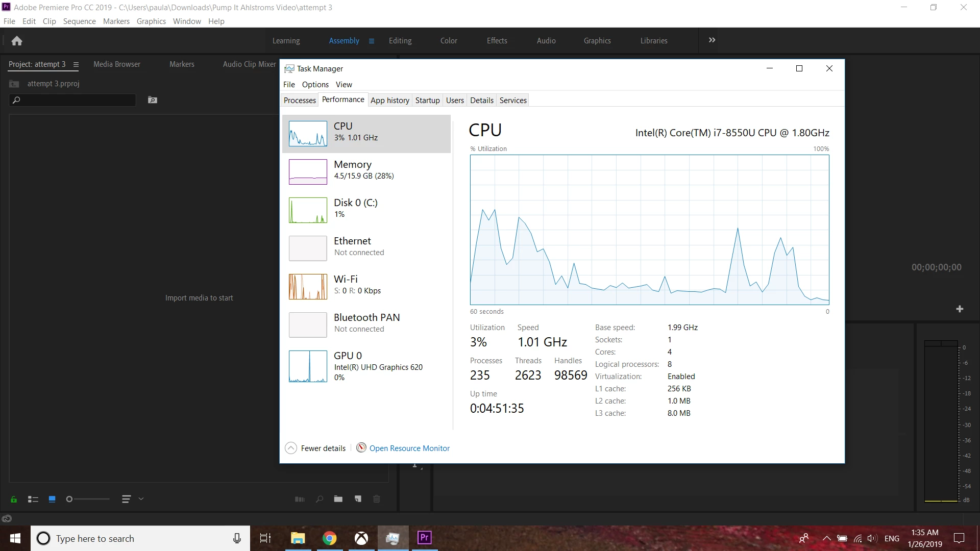
Task: Open Xbox app from the taskbar
Action: pos(361,538)
